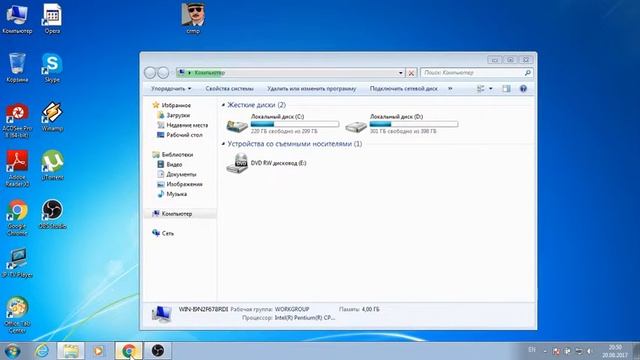The height and width of the screenshot is (360, 640).
Task: Open Документы library
Action: pos(181,174)
